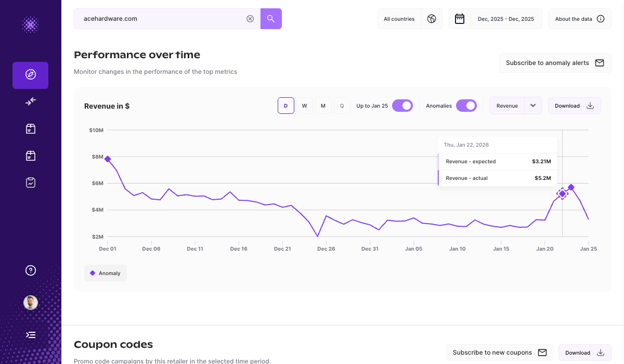This screenshot has width=624, height=364.
Task: Open the Revenue metric dropdown
Action: point(532,105)
